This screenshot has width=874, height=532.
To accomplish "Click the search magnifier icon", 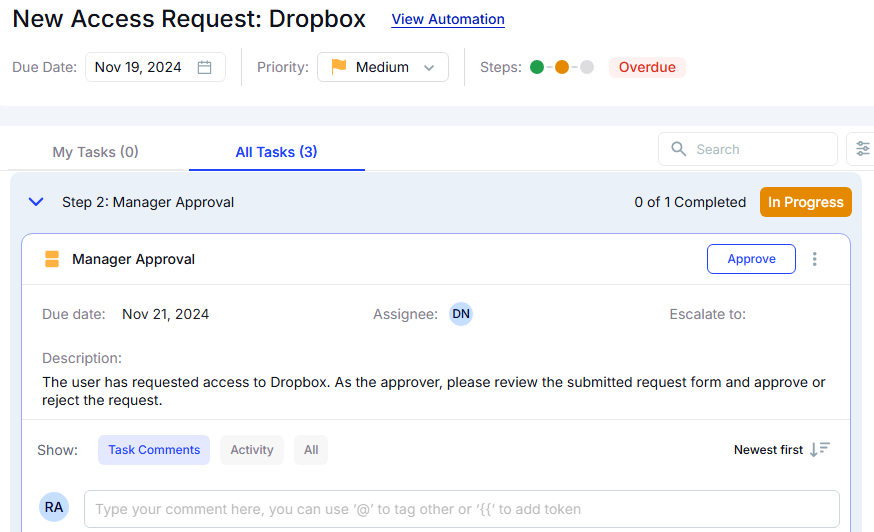I will point(678,149).
